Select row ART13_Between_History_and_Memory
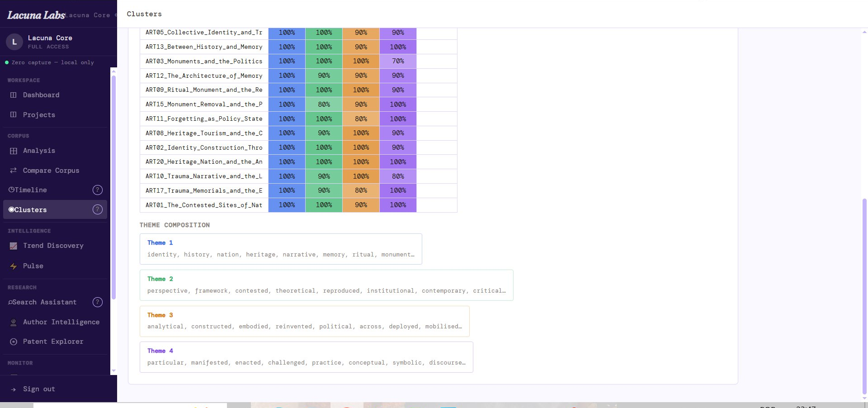This screenshot has height=408, width=868. click(x=298, y=47)
